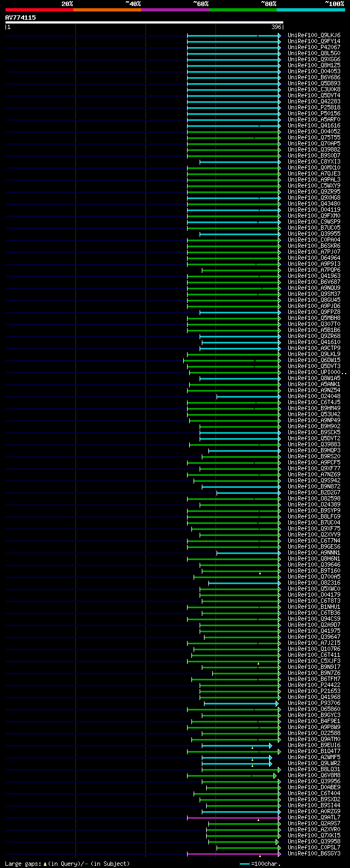Open hit UniRef100_Q9LKJ6

314,35
